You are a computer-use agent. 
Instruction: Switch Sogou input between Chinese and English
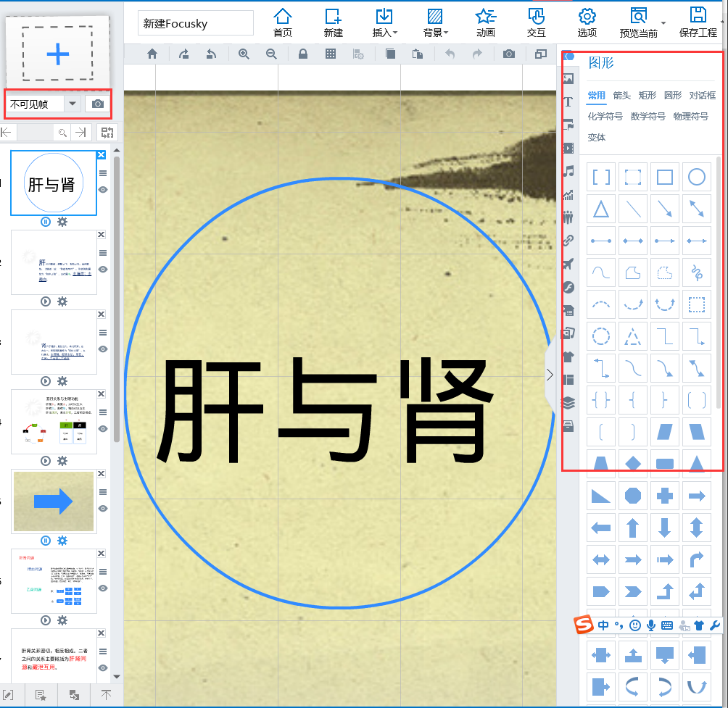click(603, 625)
